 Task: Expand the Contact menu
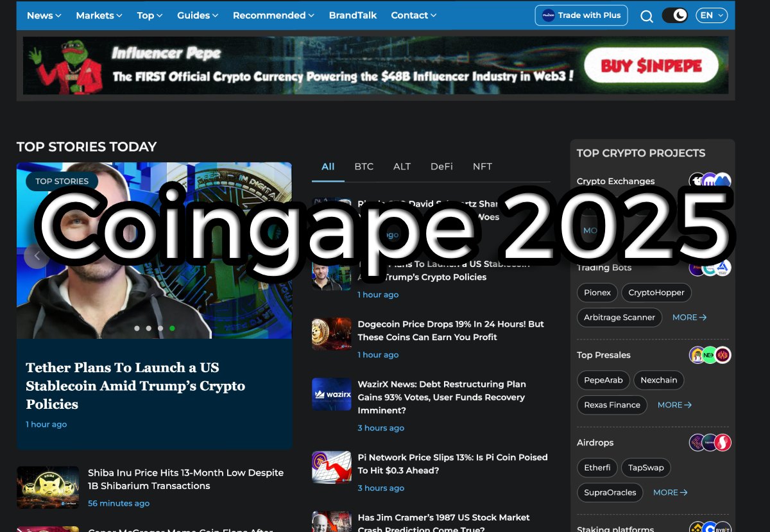tap(414, 15)
